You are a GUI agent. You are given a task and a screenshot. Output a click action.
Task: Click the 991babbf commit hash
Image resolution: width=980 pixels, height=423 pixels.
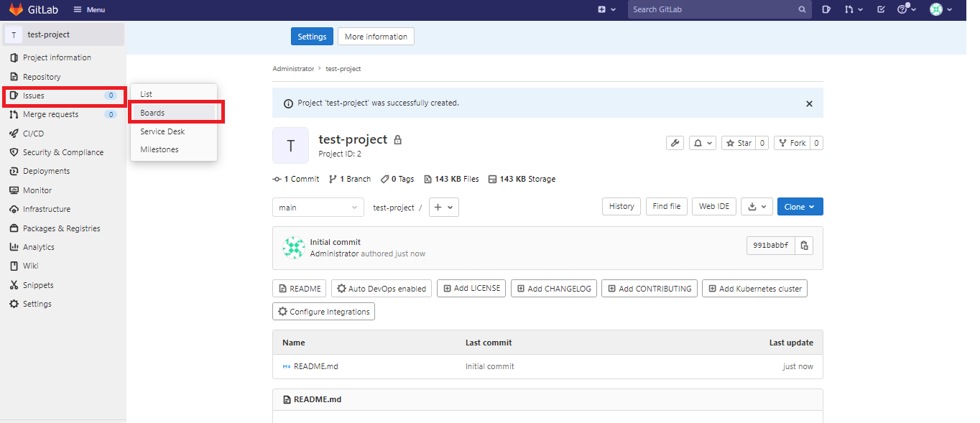771,245
